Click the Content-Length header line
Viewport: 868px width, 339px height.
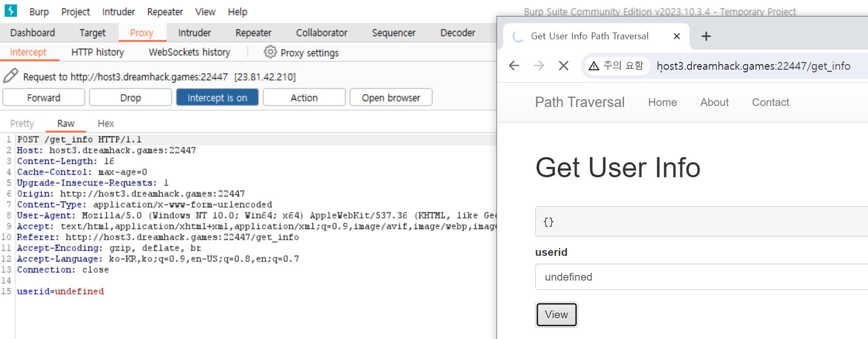coord(66,161)
